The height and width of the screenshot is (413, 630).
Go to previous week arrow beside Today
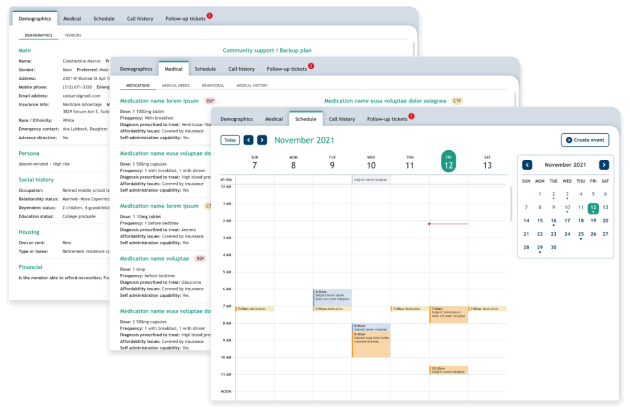pos(249,140)
